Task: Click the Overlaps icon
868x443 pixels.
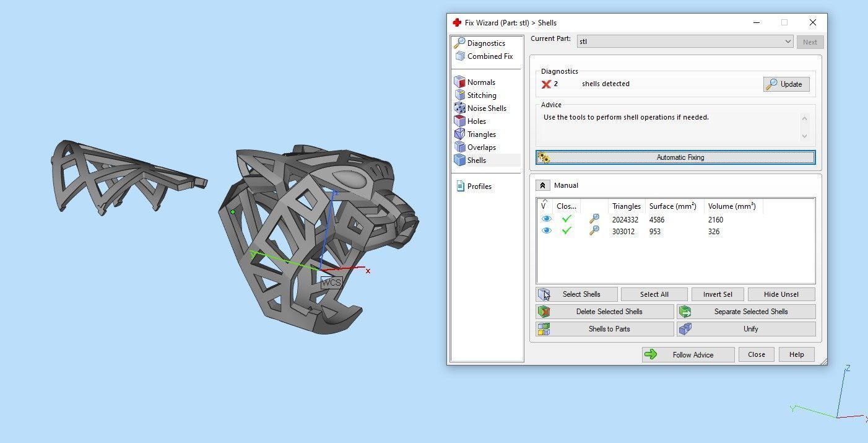Action: coord(459,147)
